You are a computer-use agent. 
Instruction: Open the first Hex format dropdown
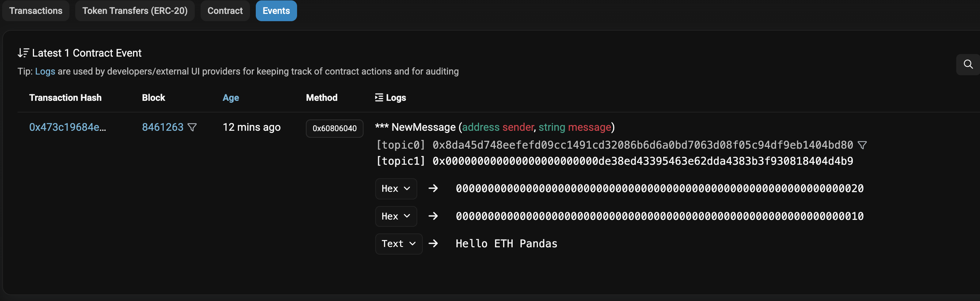[396, 189]
